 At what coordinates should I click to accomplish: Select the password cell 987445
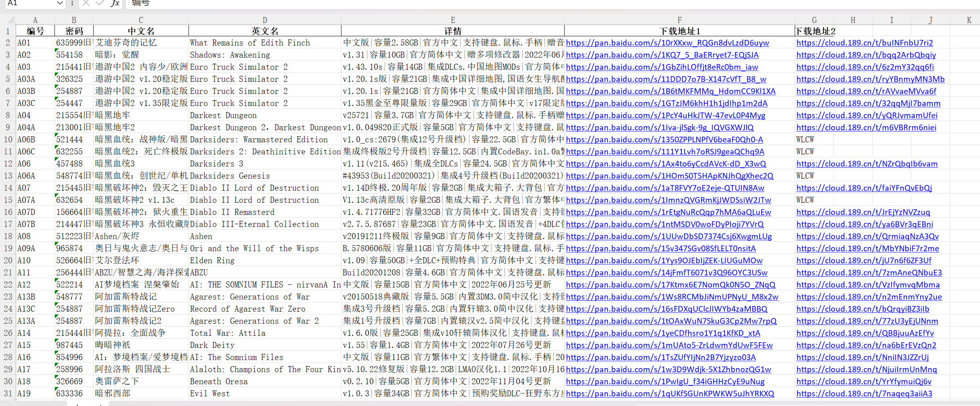tap(74, 345)
